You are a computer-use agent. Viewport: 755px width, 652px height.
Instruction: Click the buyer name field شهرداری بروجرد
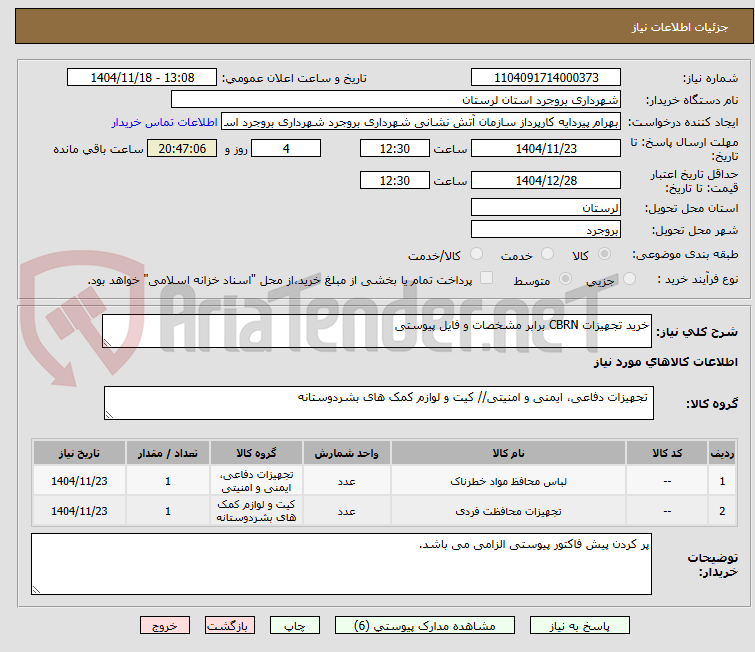[x=396, y=100]
